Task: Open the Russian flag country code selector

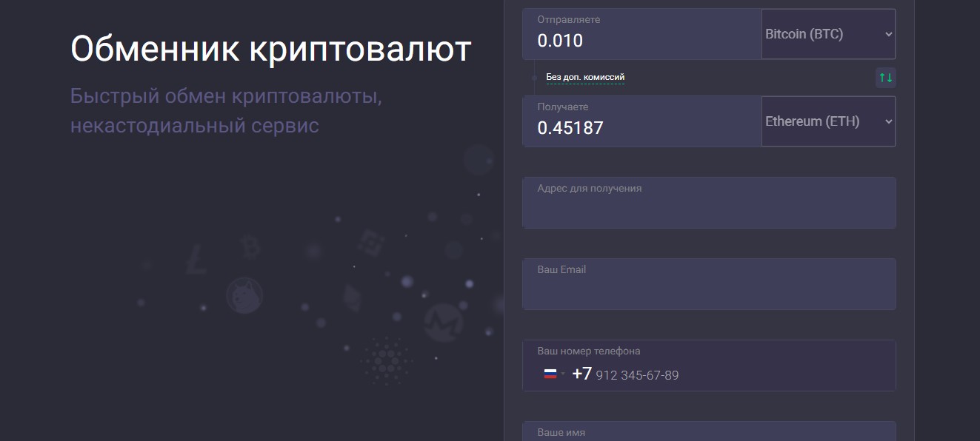Action: pyautogui.click(x=554, y=374)
